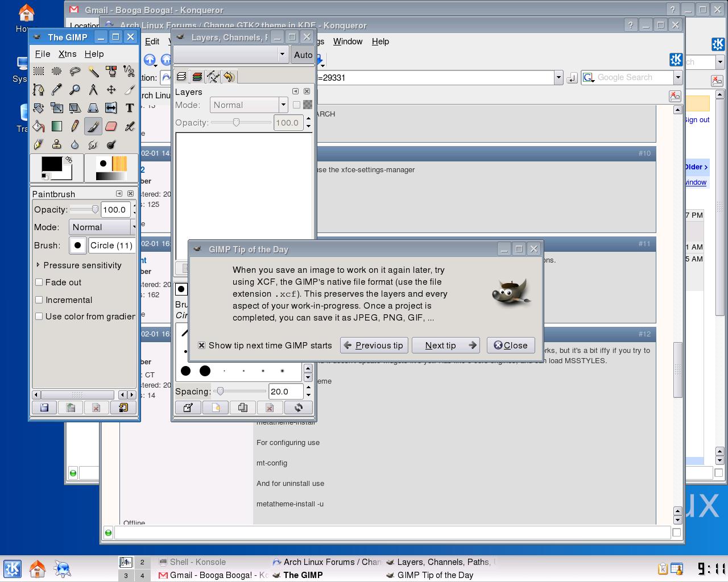The width and height of the screenshot is (728, 582).
Task: Activate the Eraser tool
Action: pyautogui.click(x=111, y=126)
